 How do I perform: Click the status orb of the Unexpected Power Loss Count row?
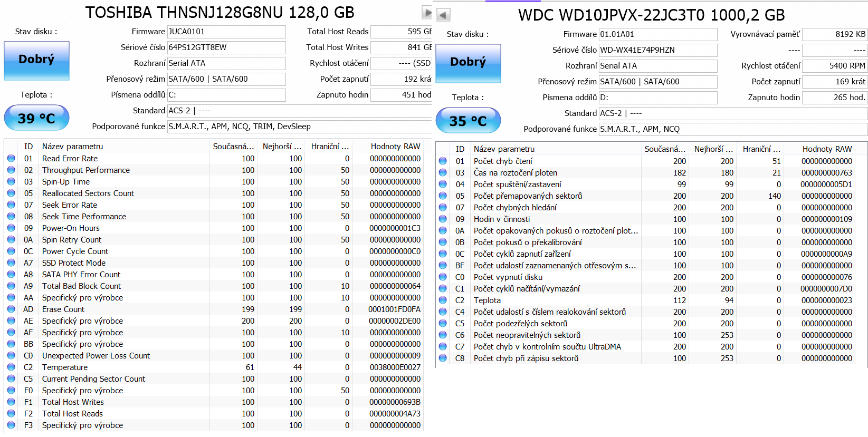pos(11,355)
